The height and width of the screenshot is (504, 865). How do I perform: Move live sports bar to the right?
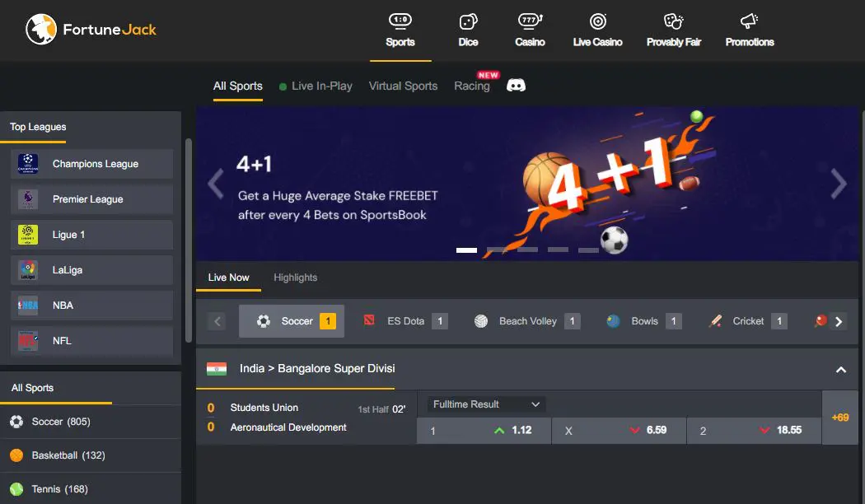[x=839, y=321]
